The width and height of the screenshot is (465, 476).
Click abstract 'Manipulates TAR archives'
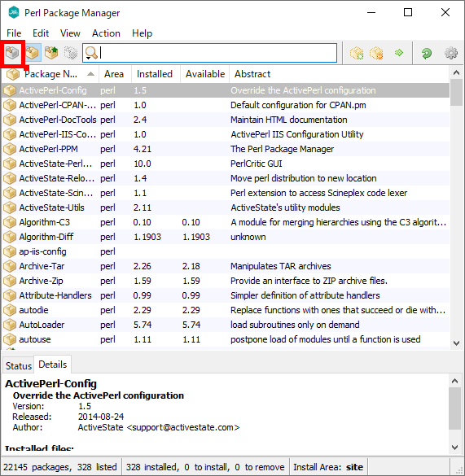280,266
